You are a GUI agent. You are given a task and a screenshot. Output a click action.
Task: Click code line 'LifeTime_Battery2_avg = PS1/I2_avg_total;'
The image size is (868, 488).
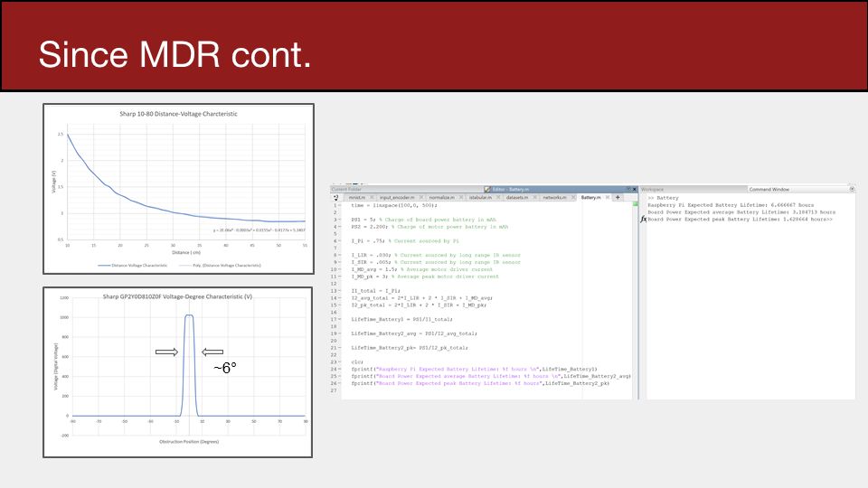[414, 333]
